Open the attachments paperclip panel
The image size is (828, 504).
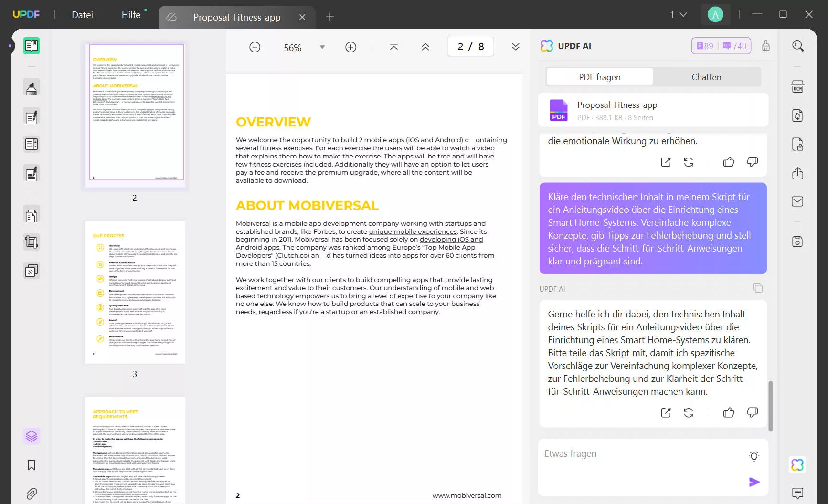(32, 493)
